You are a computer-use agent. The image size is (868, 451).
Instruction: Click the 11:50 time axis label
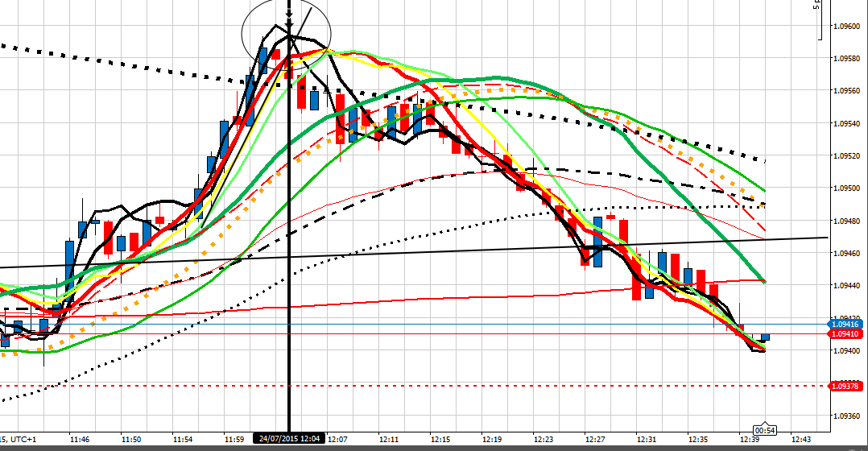131,440
